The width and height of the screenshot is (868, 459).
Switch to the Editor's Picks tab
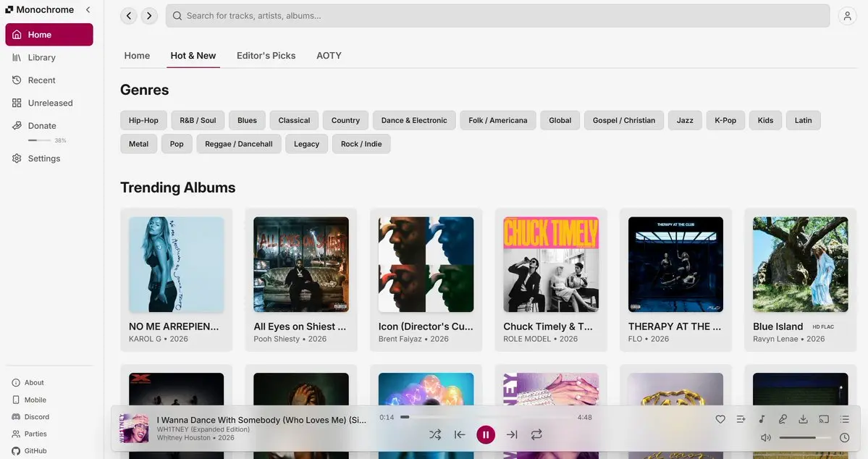point(266,55)
